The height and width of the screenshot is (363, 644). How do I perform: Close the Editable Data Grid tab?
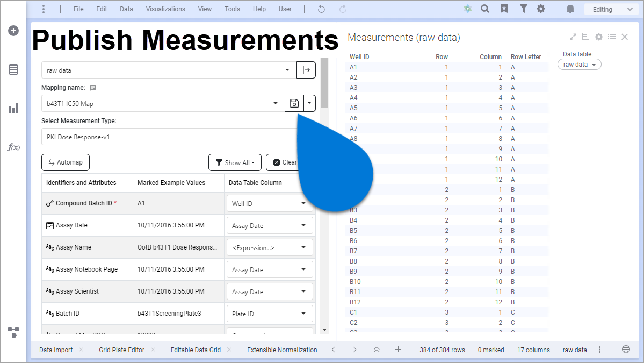pyautogui.click(x=229, y=350)
